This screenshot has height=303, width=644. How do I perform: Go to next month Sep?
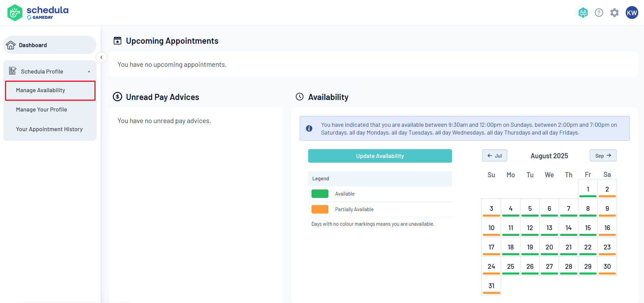(x=603, y=156)
